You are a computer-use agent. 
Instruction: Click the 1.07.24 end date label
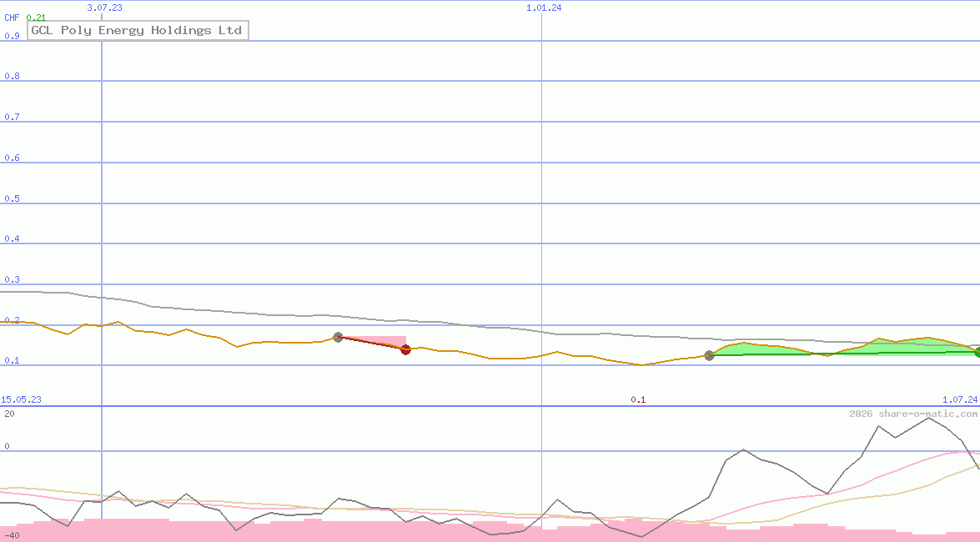[960, 399]
